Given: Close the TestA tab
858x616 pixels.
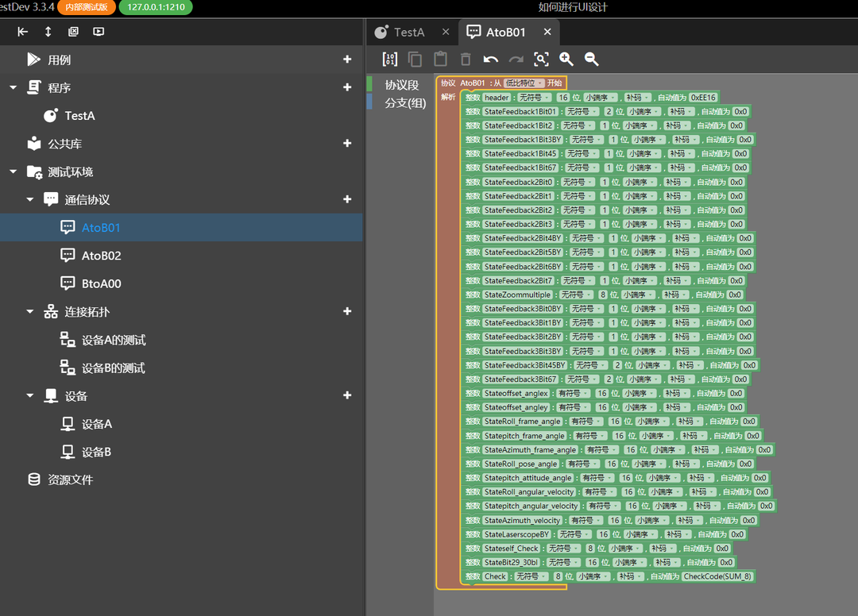Looking at the screenshot, I should click(446, 32).
